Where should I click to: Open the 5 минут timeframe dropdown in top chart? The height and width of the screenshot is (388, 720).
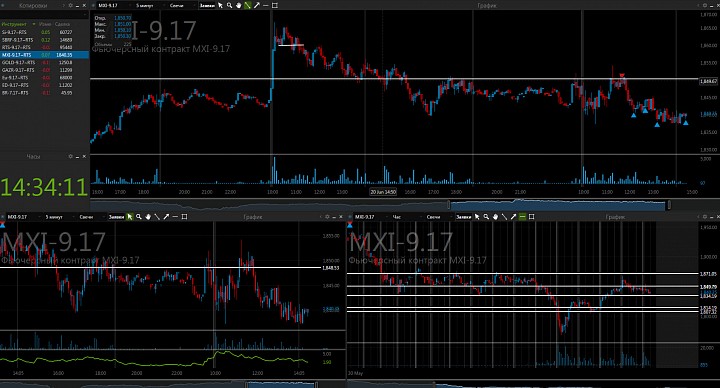pyautogui.click(x=144, y=6)
